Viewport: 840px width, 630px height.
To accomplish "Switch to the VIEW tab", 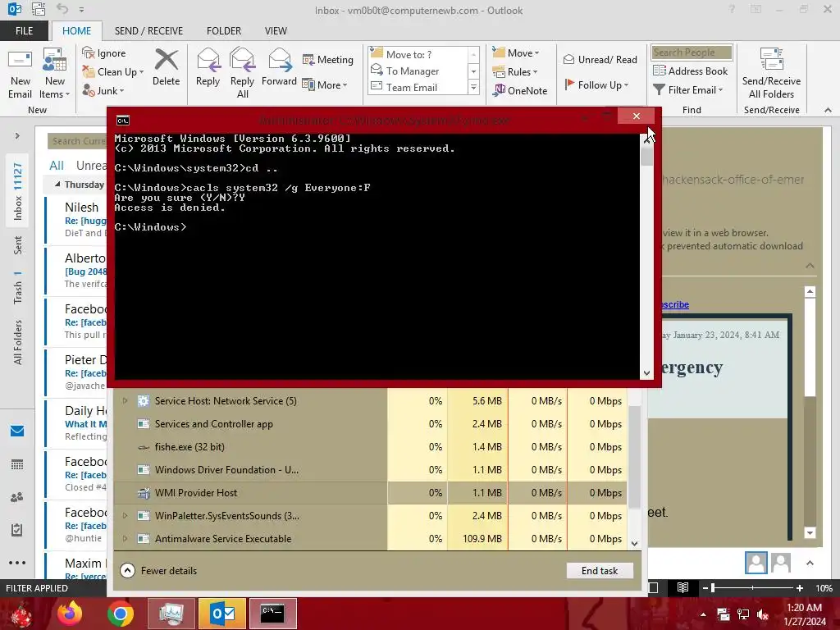I will click(276, 30).
